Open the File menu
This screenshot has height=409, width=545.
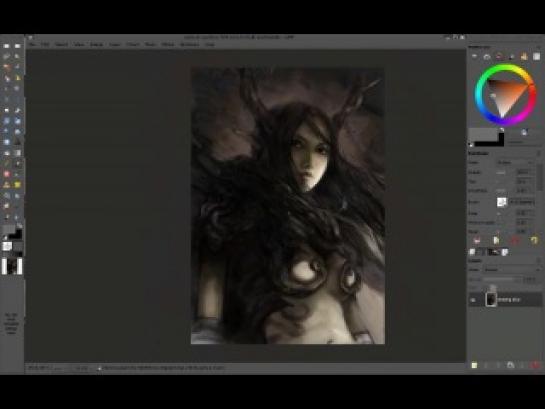33,44
